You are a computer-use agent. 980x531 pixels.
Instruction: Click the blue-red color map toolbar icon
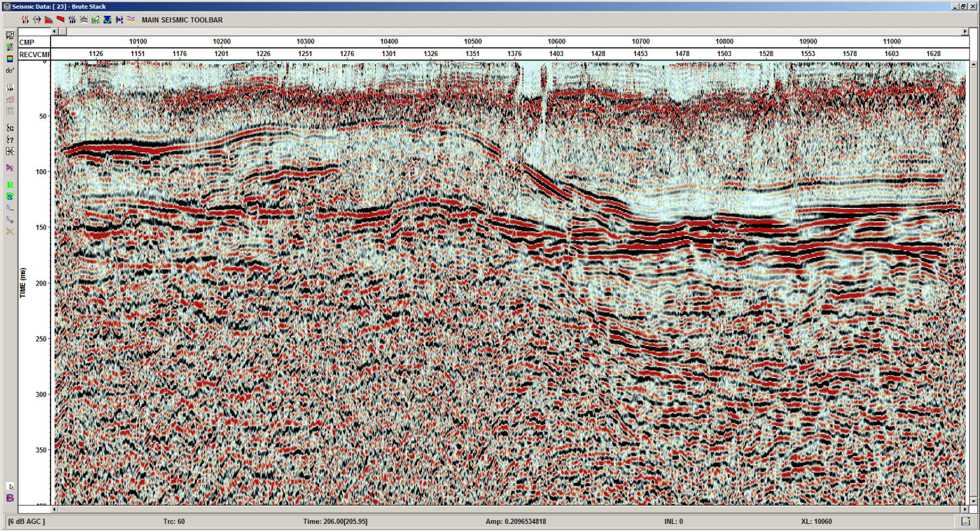[x=107, y=20]
